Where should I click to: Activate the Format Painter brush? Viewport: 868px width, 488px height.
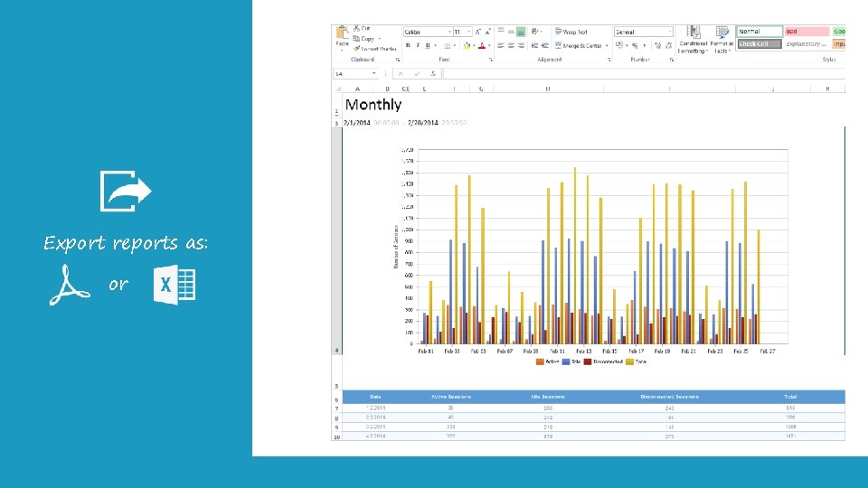tap(356, 49)
